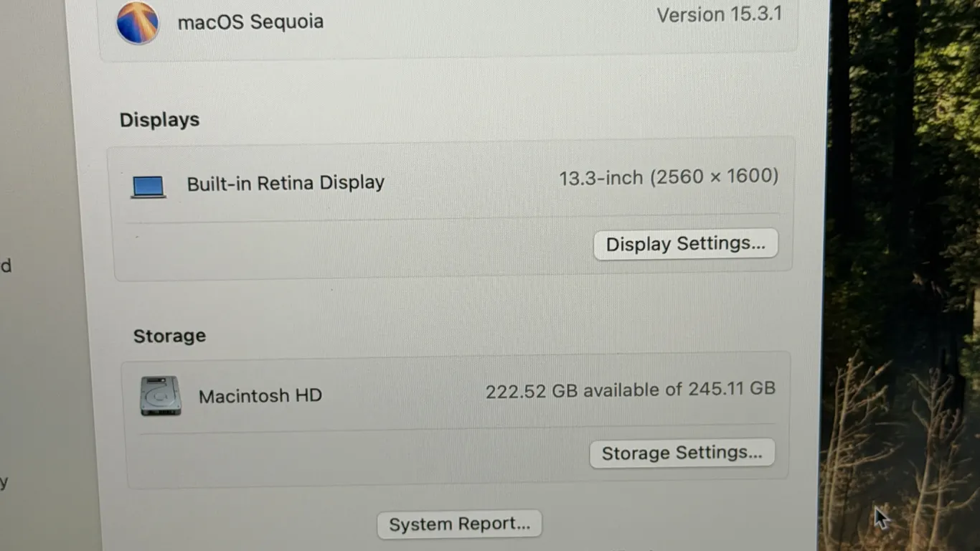Click the Macintosh HD label
The height and width of the screenshot is (551, 980).
pyautogui.click(x=260, y=395)
